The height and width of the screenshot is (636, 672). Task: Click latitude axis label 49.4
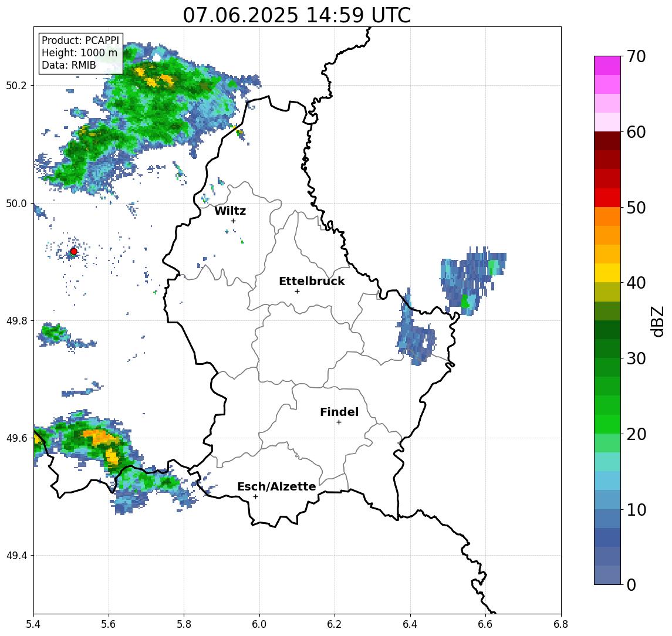pyautogui.click(x=16, y=556)
